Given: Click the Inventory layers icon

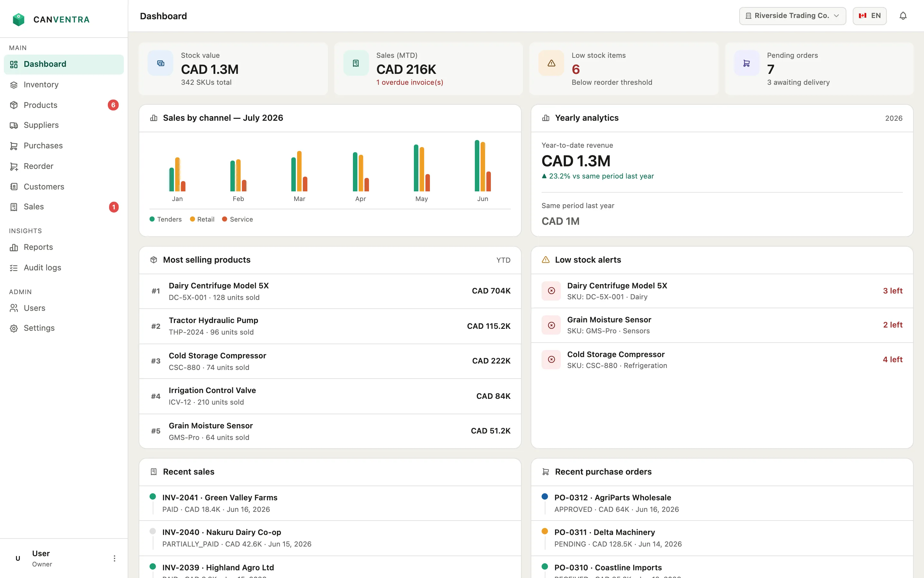Looking at the screenshot, I should coord(14,85).
